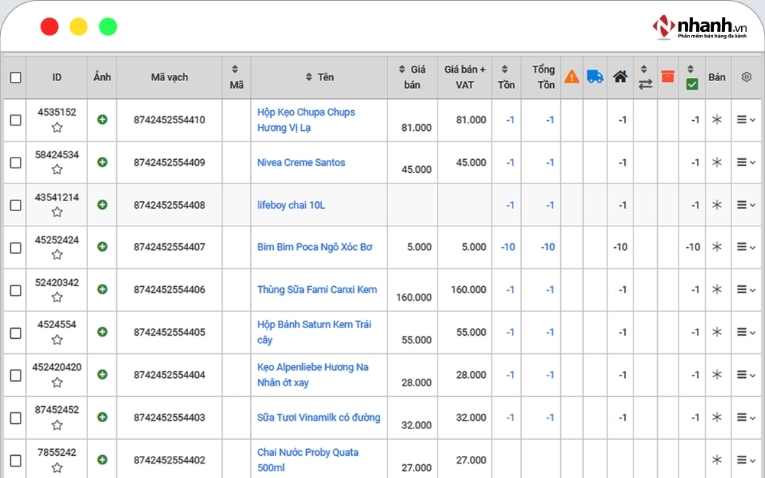This screenshot has height=478, width=765.
Task: Open row menu for Nivea Creme Santos
Action: [745, 162]
